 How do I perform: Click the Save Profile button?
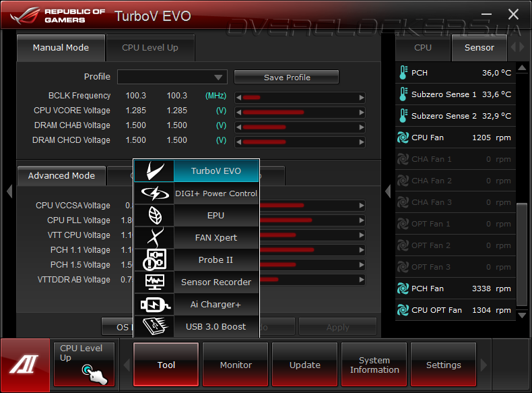[x=287, y=77]
